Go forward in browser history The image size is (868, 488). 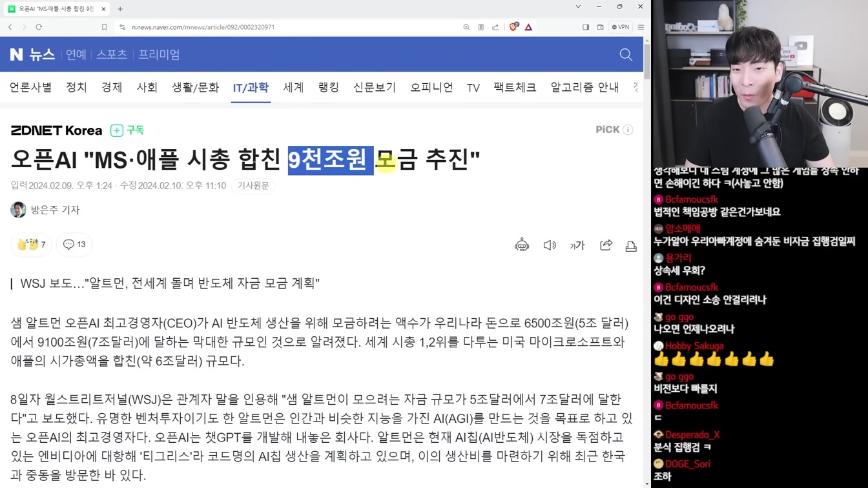24,27
